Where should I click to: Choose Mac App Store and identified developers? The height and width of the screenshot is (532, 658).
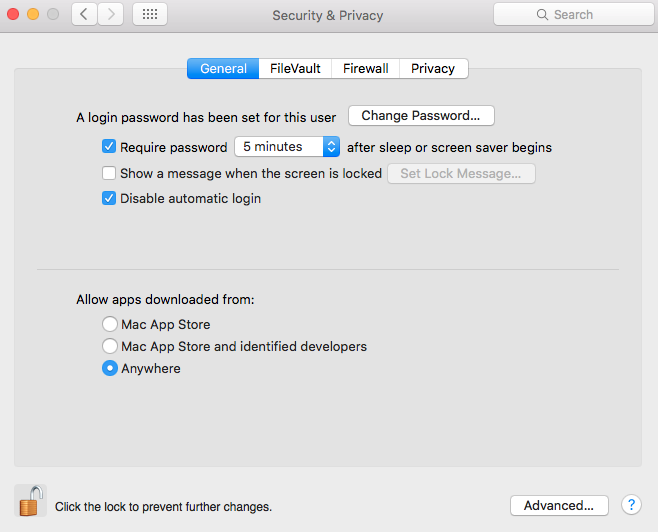point(110,346)
